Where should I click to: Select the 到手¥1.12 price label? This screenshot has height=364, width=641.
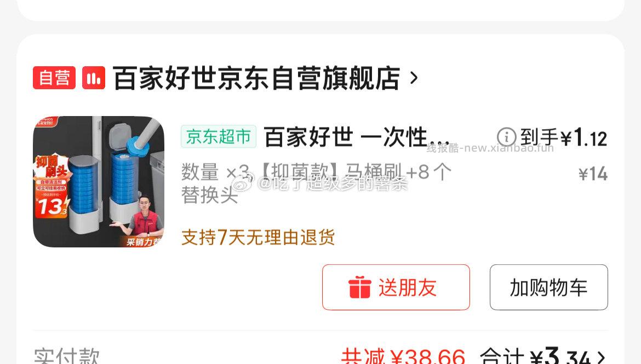(x=564, y=137)
